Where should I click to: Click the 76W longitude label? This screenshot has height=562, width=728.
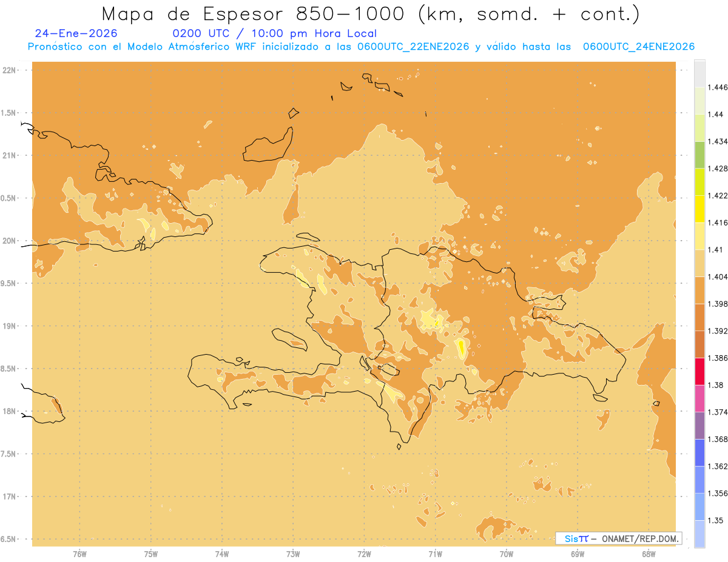point(79,554)
